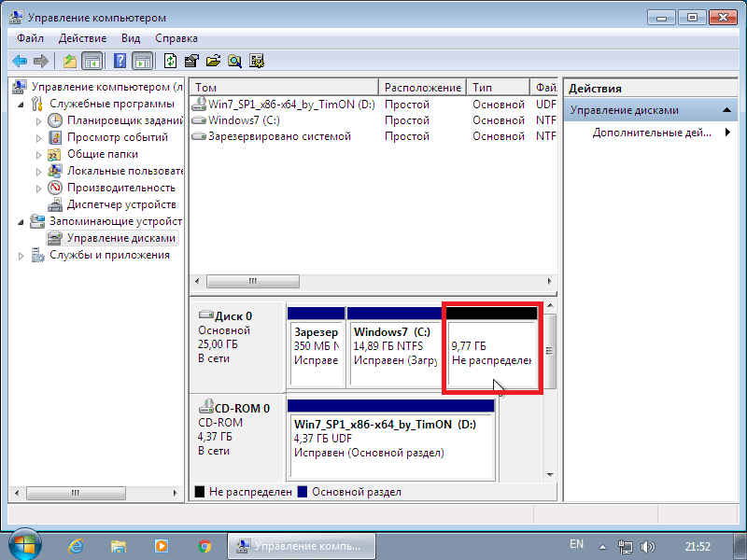
Task: Toggle the console tree show/hide icon
Action: click(92, 61)
